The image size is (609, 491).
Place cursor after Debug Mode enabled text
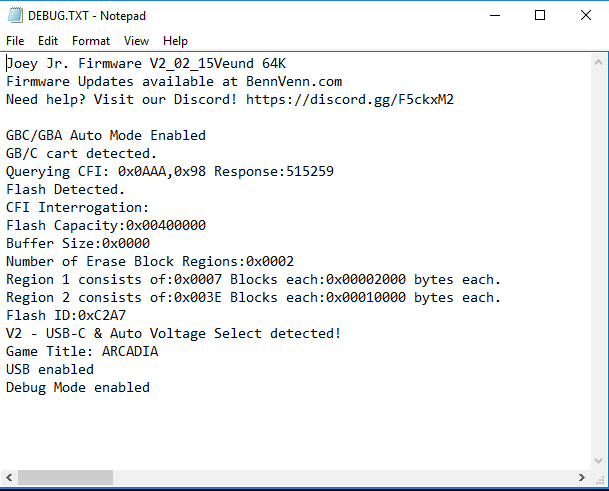[150, 387]
